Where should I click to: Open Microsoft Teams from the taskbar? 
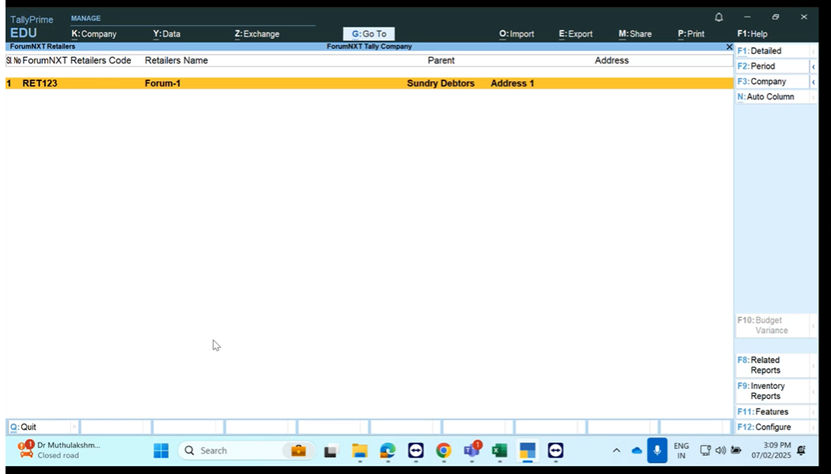pyautogui.click(x=472, y=451)
